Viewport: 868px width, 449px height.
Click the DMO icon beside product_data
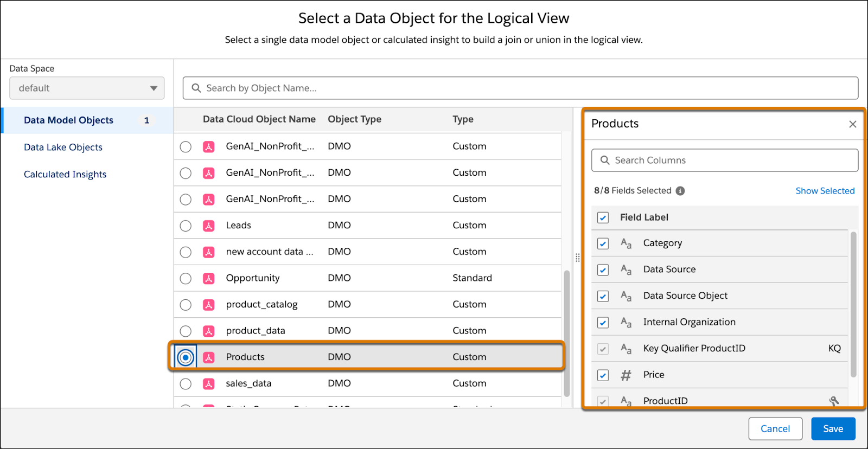click(x=209, y=331)
